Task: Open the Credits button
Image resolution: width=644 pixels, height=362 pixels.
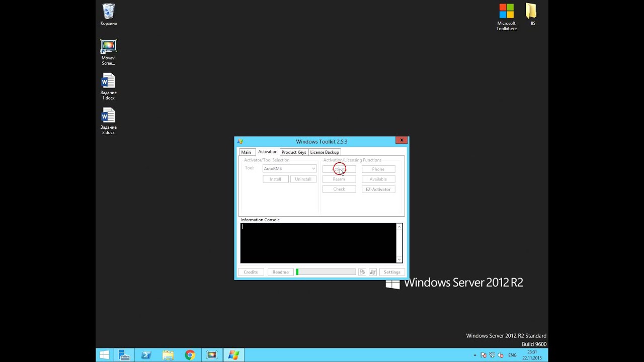Action: pos(251,272)
